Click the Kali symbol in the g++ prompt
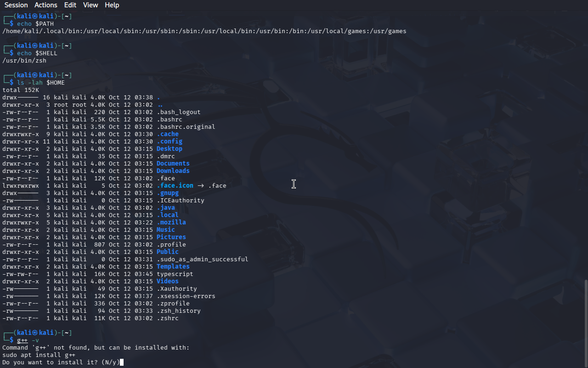The height and width of the screenshot is (368, 588). (35, 333)
